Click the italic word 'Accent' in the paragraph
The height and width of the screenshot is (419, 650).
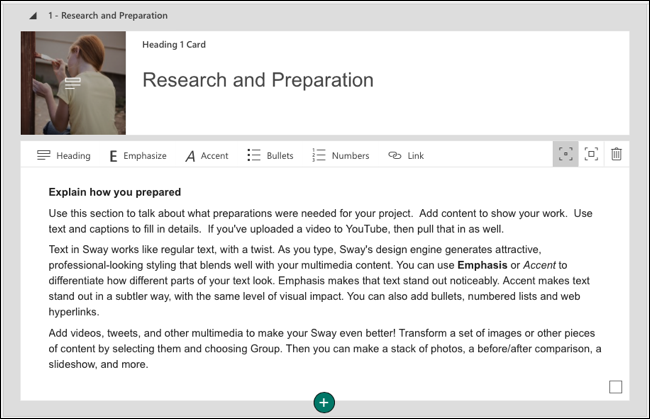539,265
